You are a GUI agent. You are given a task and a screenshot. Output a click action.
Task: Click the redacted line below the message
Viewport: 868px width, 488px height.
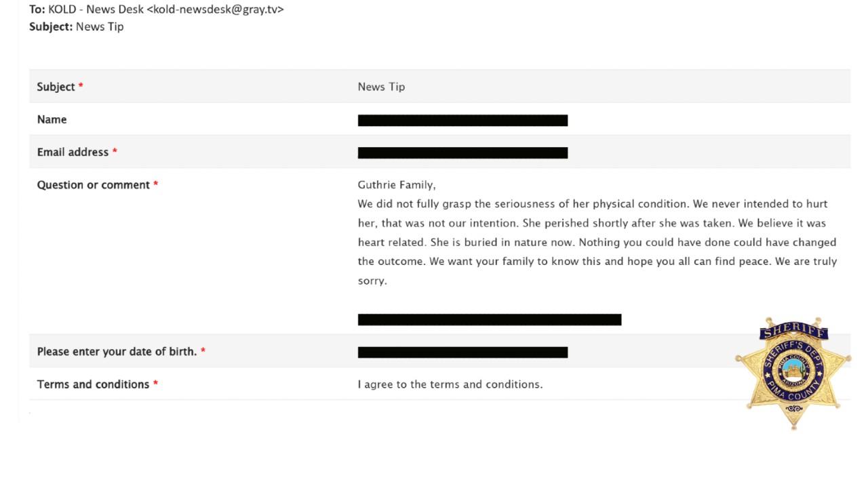coord(490,320)
